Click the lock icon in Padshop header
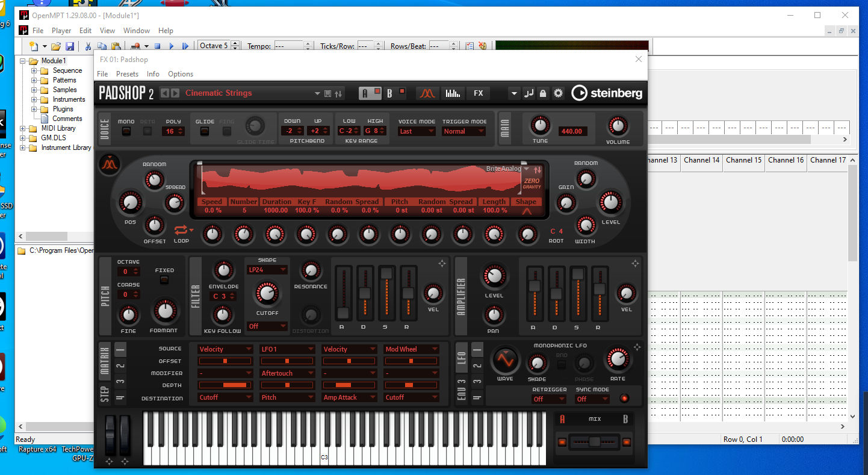This screenshot has height=475, width=868. tap(543, 93)
